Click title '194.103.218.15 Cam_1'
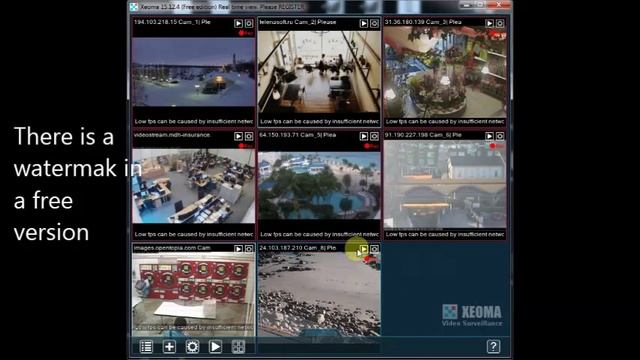Viewport: 640px width, 360px height. 166,22
